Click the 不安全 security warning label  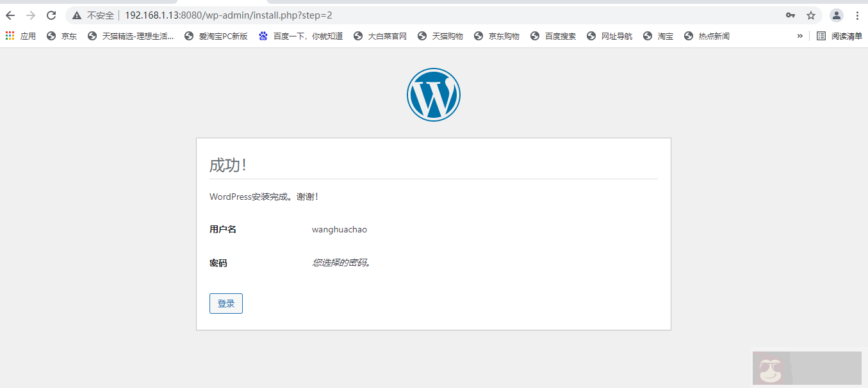[94, 14]
